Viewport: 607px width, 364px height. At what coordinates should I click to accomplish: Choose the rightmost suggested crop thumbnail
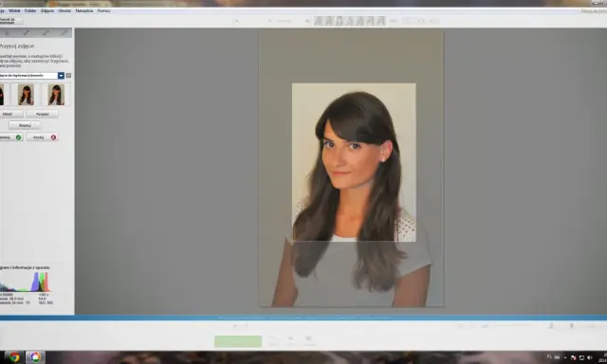pyautogui.click(x=56, y=95)
